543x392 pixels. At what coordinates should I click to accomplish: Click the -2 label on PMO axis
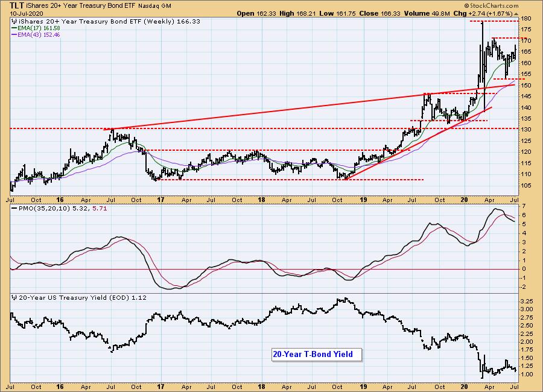click(x=524, y=286)
